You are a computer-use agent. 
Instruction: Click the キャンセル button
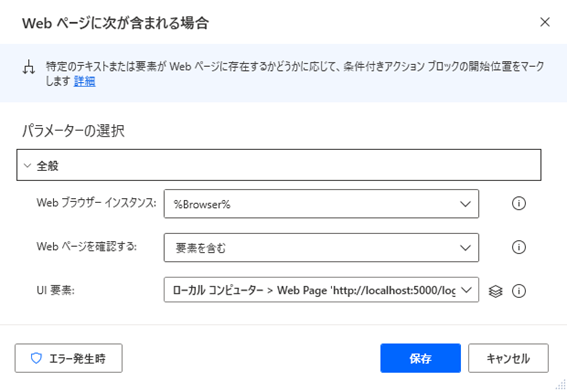coord(508,358)
